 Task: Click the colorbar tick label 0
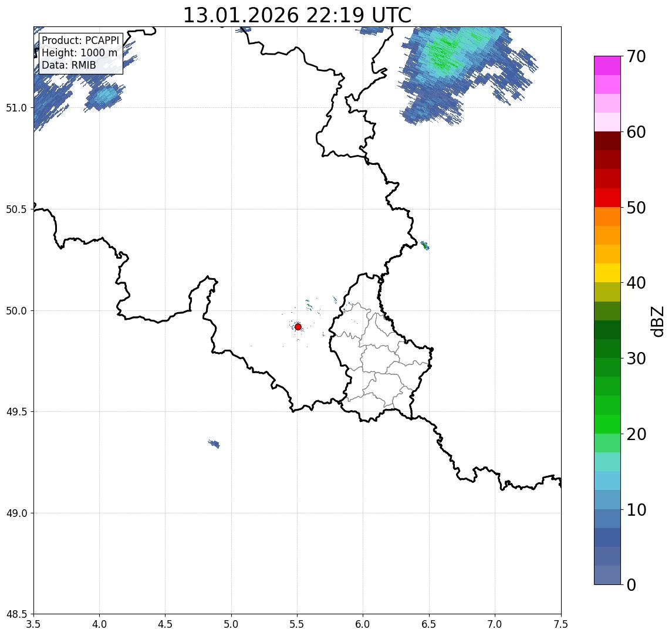click(632, 584)
